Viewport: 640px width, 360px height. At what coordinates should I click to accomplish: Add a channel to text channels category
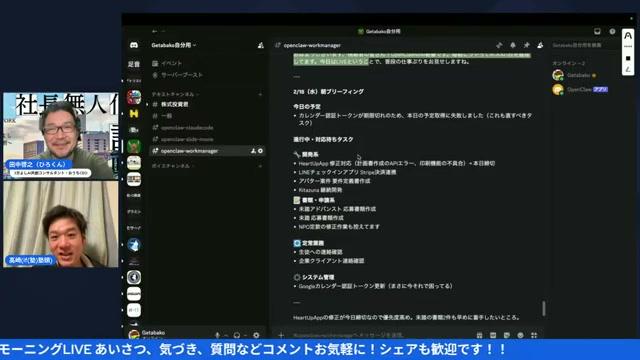[x=260, y=94]
